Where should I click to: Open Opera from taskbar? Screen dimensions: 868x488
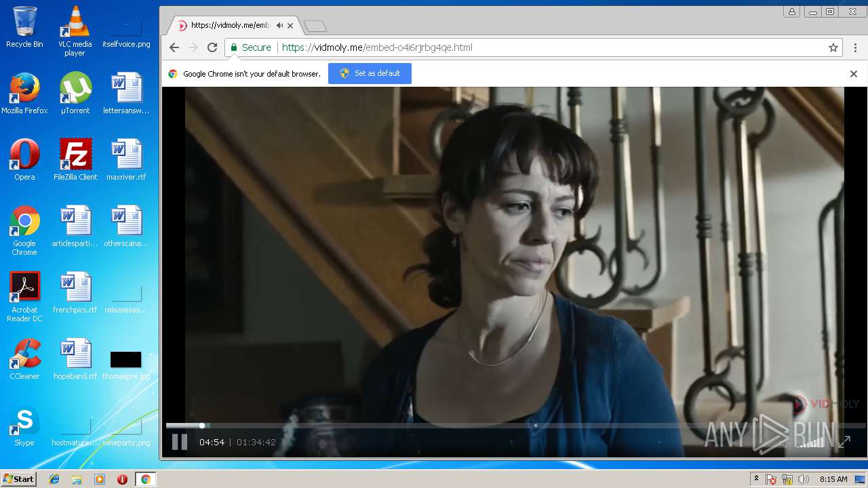coord(122,479)
